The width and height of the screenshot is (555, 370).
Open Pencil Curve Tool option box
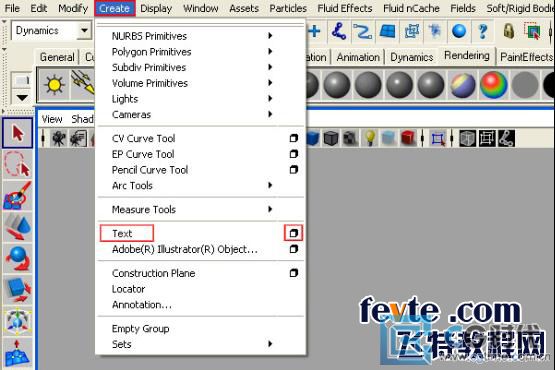pyautogui.click(x=293, y=170)
